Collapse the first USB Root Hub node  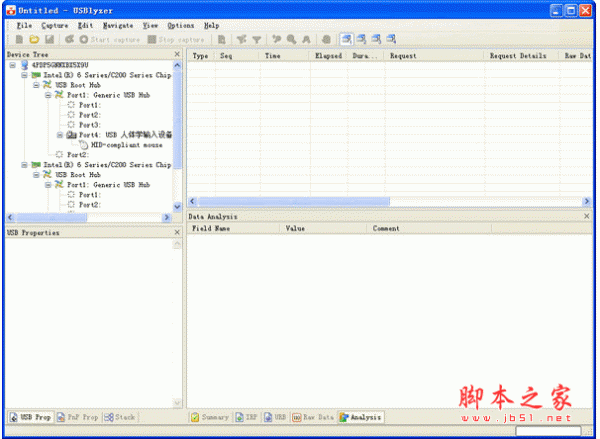tap(36, 85)
